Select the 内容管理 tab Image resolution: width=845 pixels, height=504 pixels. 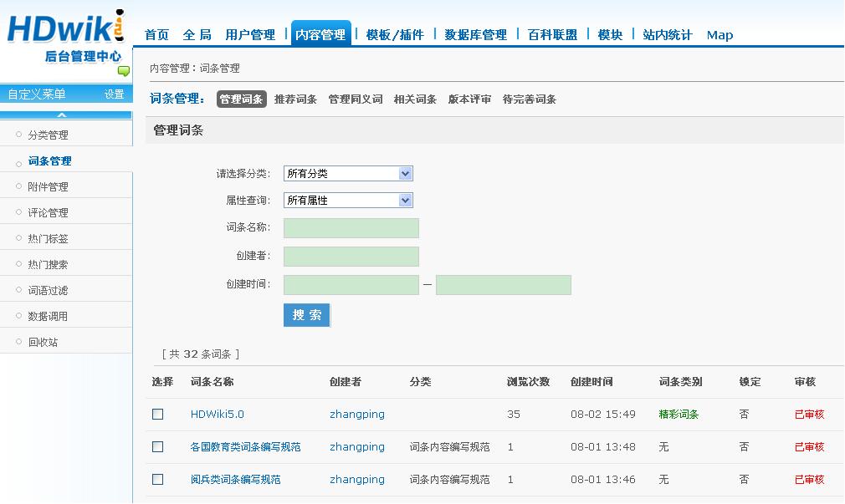click(320, 34)
